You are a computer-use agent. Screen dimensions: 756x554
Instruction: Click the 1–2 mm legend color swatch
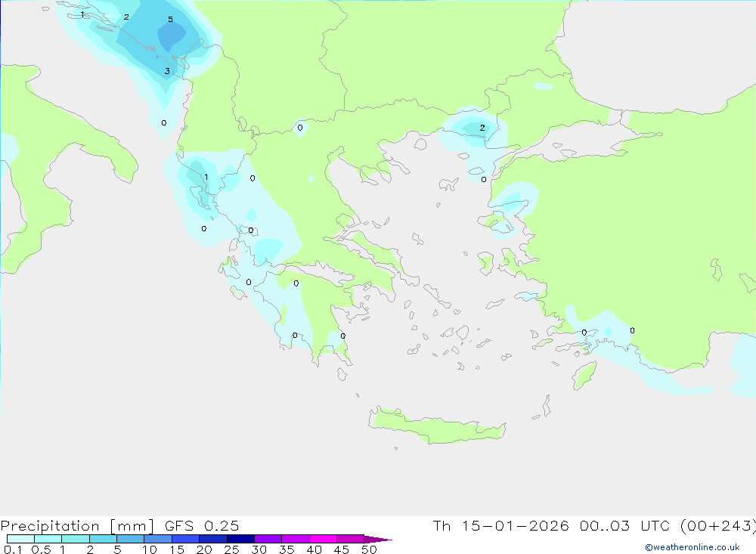click(x=76, y=539)
